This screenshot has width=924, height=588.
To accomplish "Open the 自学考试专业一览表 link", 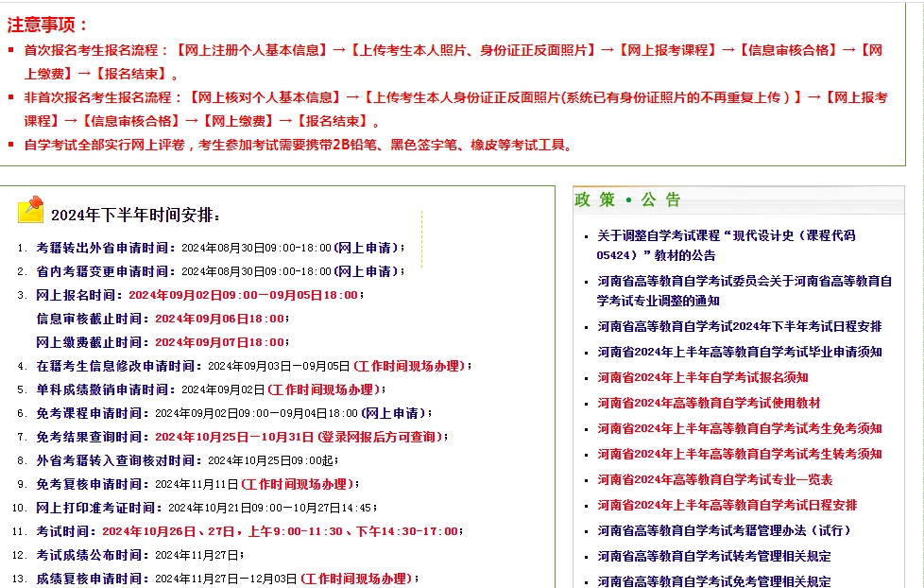I will tap(714, 479).
